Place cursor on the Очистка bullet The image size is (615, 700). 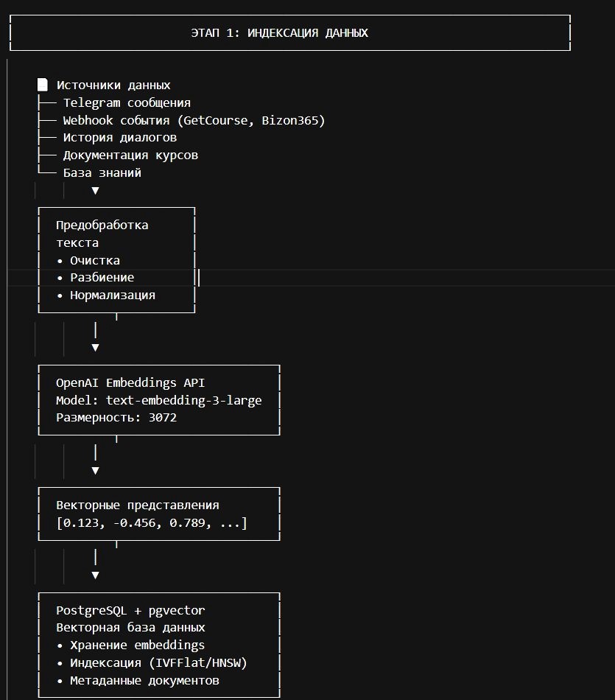coord(94,260)
